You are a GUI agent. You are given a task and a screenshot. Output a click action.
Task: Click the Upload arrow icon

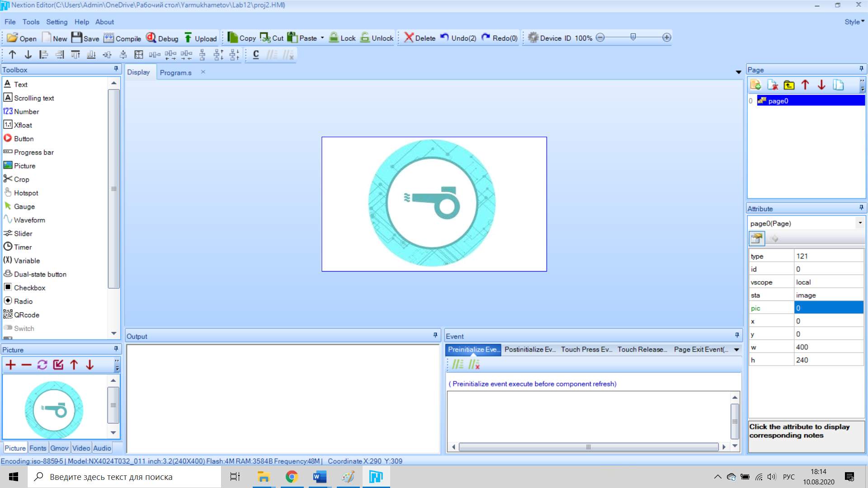[x=188, y=38]
